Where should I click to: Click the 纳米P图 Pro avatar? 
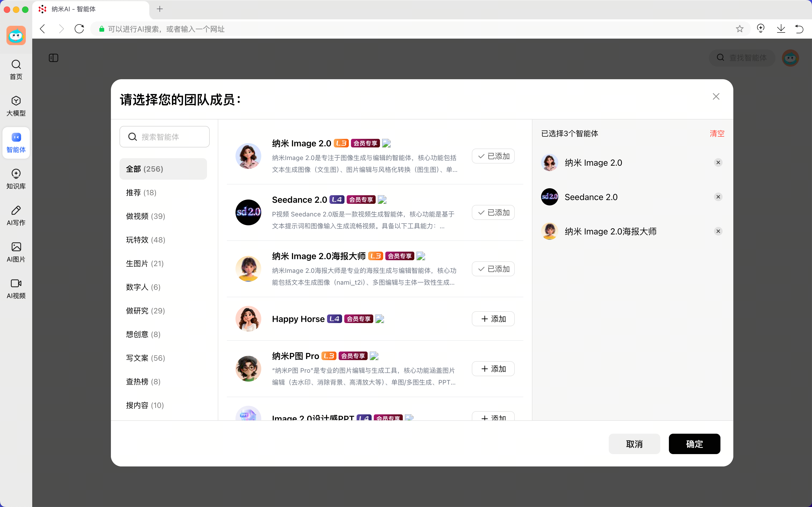coord(248,368)
